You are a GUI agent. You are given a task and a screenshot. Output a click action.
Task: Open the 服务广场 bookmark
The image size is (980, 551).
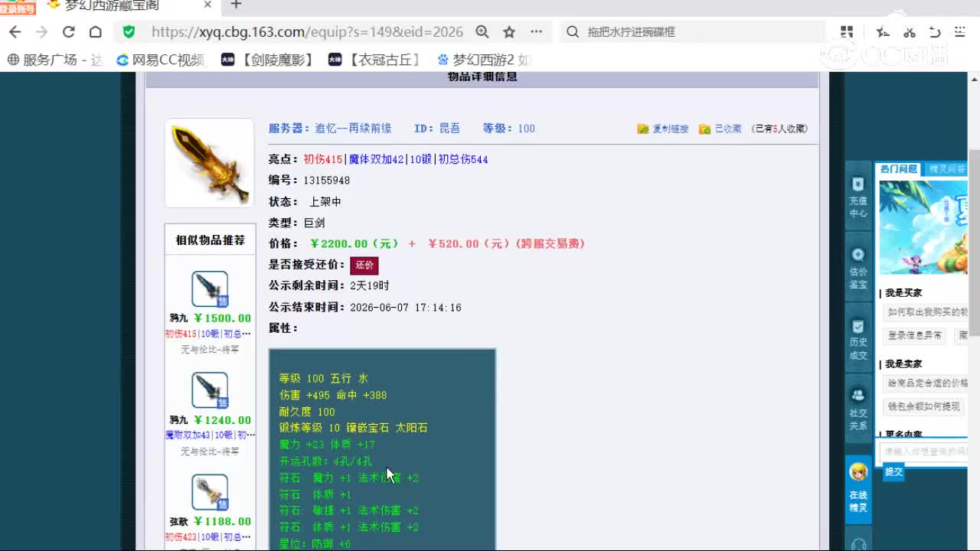(54, 60)
